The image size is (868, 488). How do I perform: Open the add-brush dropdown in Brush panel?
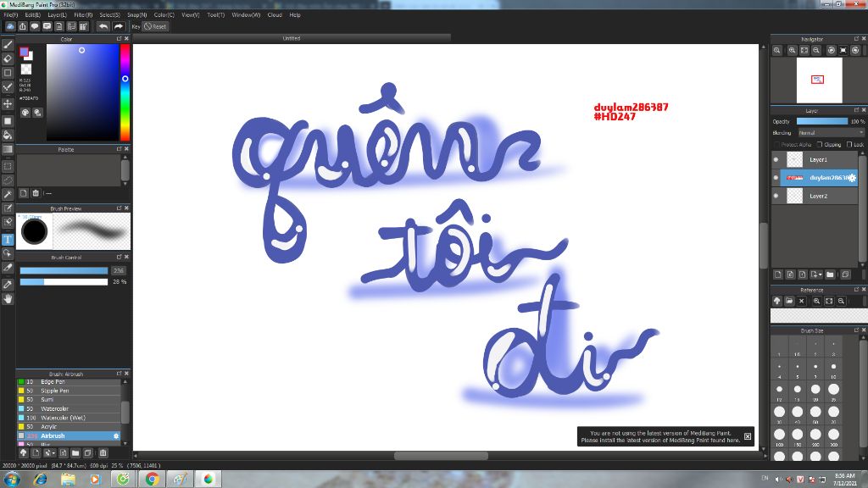[49, 453]
